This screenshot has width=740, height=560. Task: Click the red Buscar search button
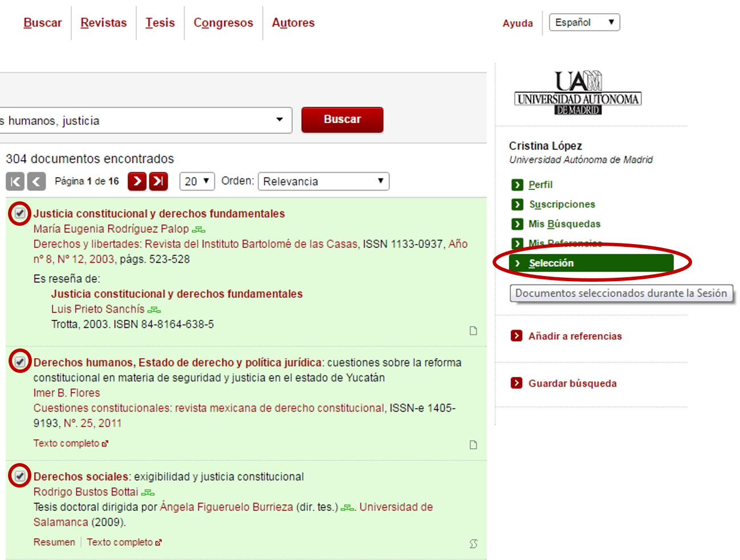342,119
